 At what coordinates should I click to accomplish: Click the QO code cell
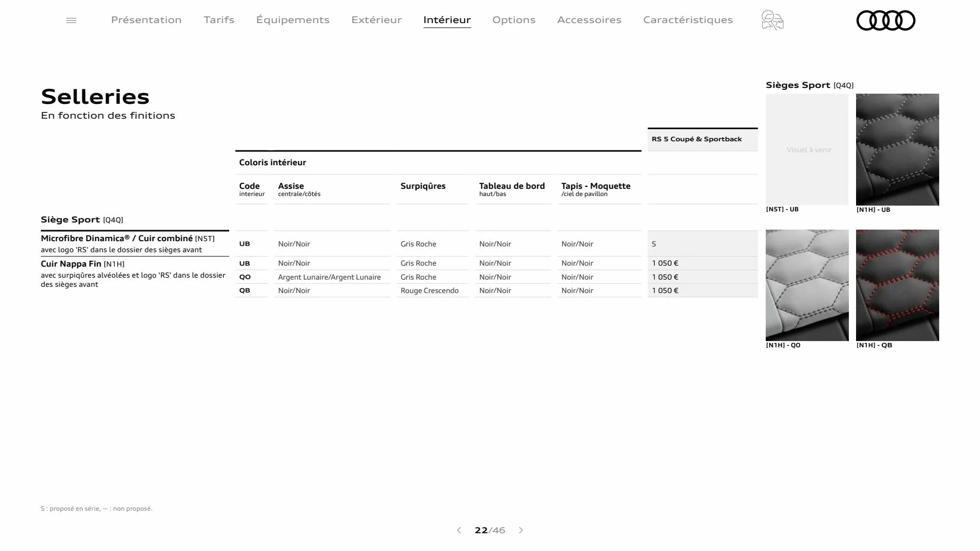click(x=245, y=277)
